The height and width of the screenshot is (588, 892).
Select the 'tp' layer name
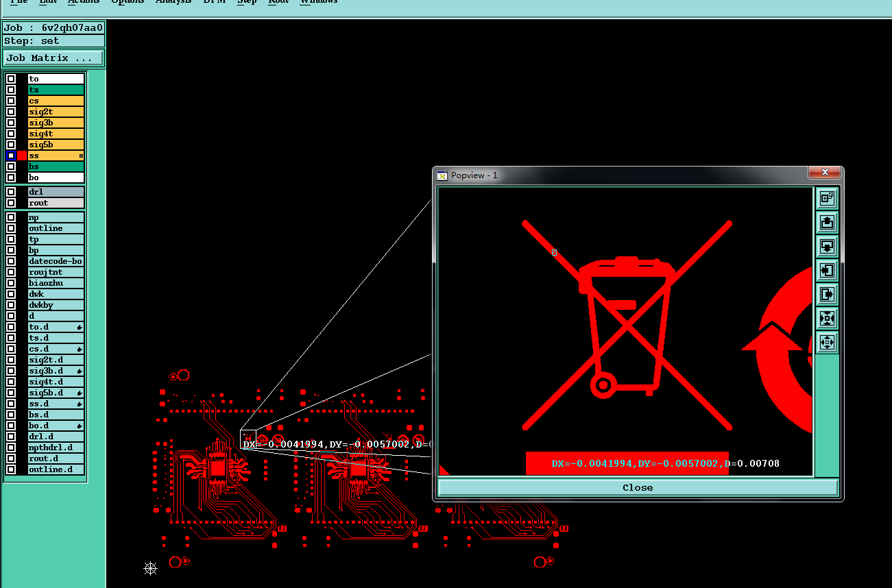pos(56,239)
